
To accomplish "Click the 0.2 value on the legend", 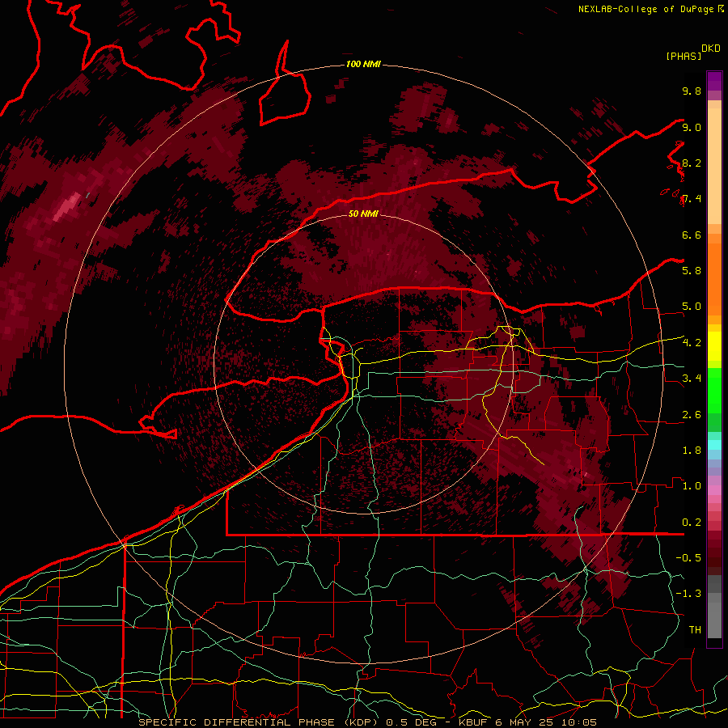I will pos(692,523).
